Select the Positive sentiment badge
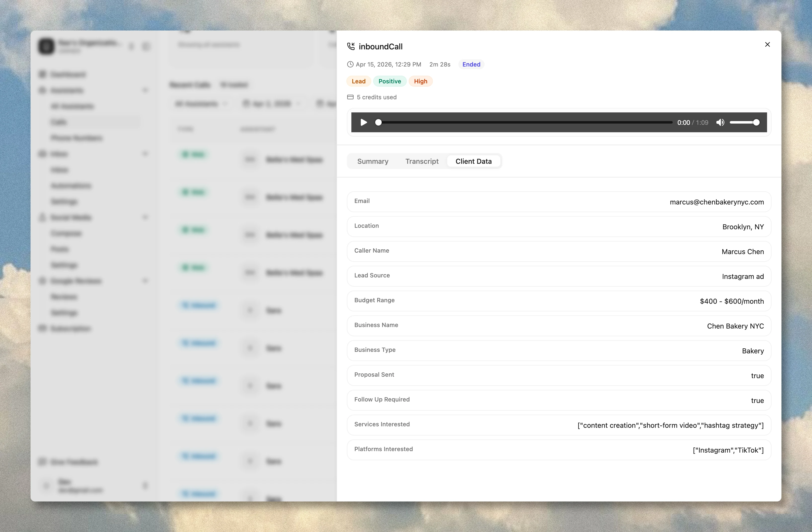 point(390,81)
